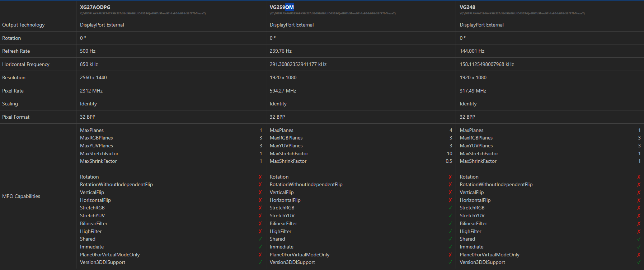Click the Pixel Format row label
This screenshot has width=644, height=270.
(16, 117)
